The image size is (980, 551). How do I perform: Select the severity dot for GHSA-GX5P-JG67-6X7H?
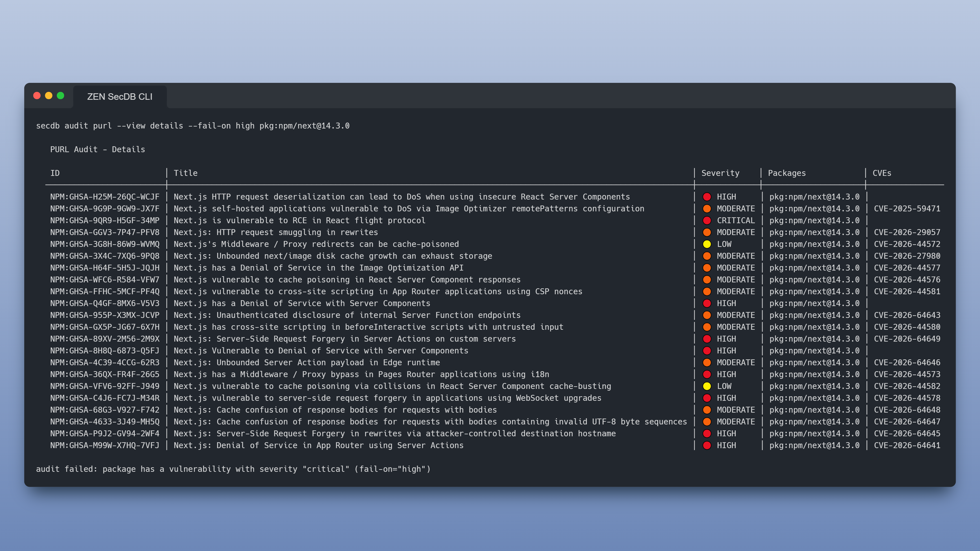tap(707, 327)
